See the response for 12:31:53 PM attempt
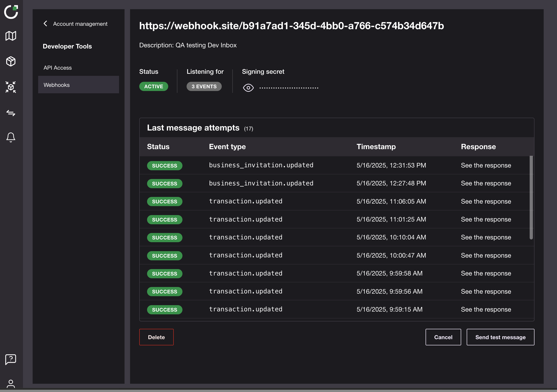This screenshot has width=557, height=392. tap(486, 165)
